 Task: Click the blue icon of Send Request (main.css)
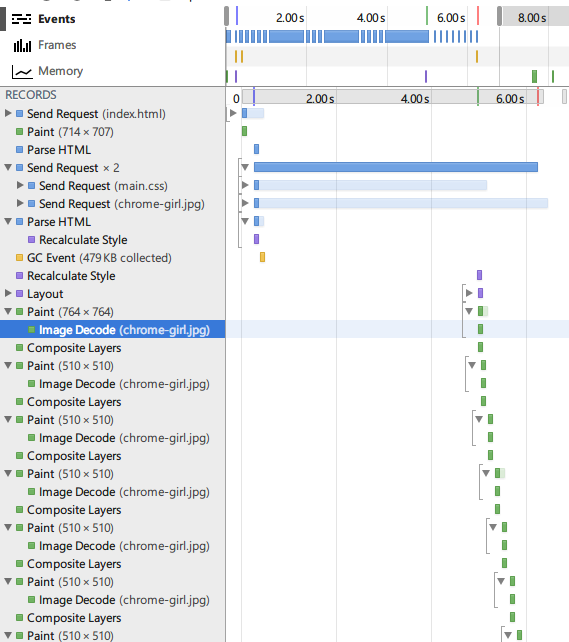32,185
